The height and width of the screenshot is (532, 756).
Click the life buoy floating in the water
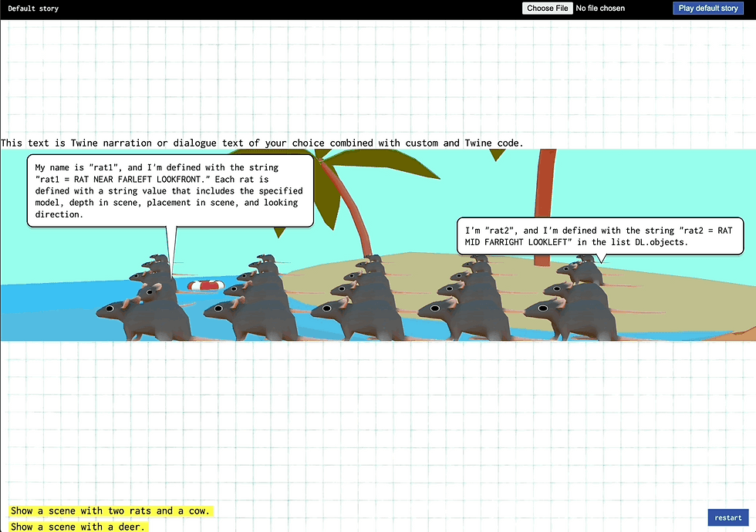click(204, 285)
